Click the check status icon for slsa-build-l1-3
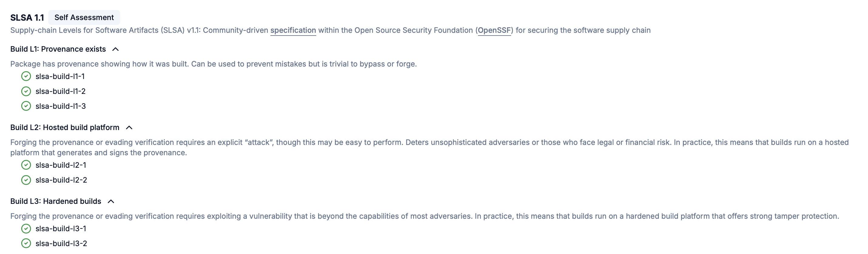Viewport: 868px width, 254px height. point(26,106)
